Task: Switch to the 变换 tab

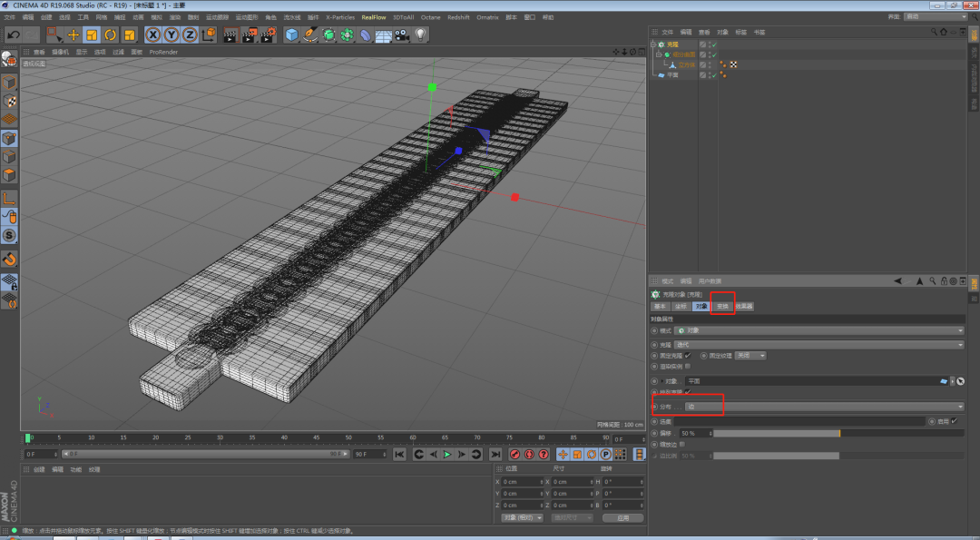Action: click(722, 307)
